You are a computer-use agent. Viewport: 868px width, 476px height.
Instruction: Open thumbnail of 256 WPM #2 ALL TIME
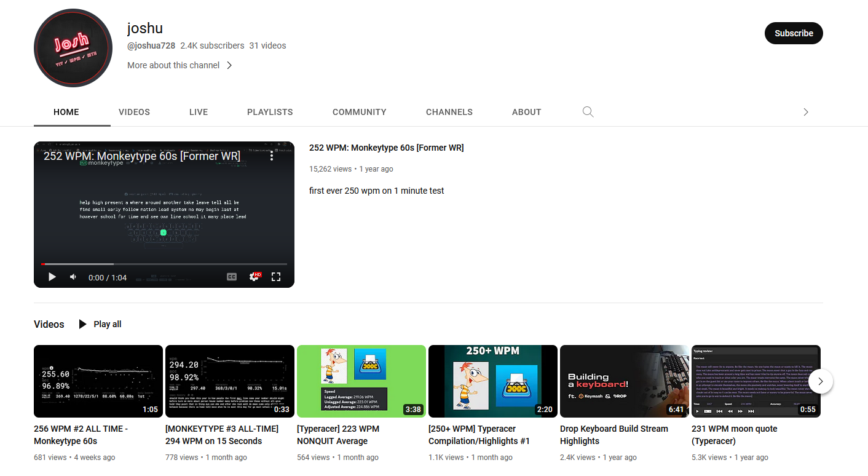point(98,381)
